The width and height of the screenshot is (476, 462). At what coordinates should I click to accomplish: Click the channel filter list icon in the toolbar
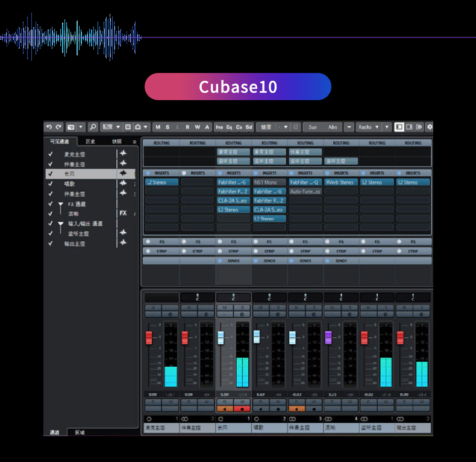[x=128, y=127]
